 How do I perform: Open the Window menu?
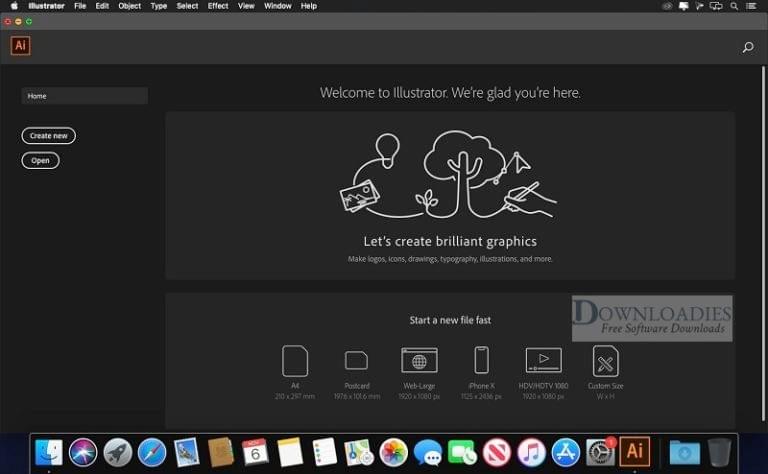click(x=278, y=6)
